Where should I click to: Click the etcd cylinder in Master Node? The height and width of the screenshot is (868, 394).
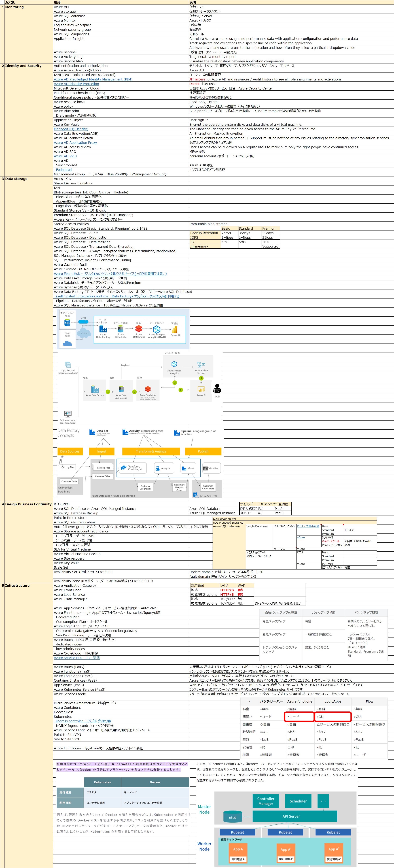tap(233, 817)
